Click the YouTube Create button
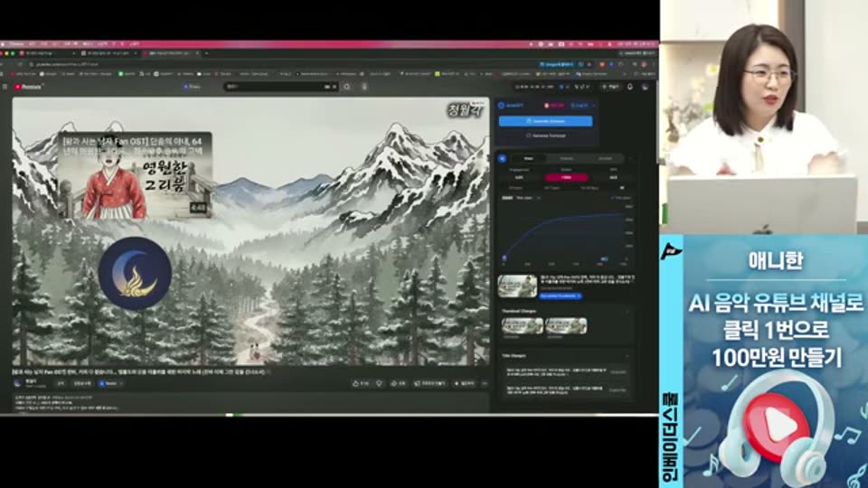This screenshot has height=488, width=868. pos(611,87)
